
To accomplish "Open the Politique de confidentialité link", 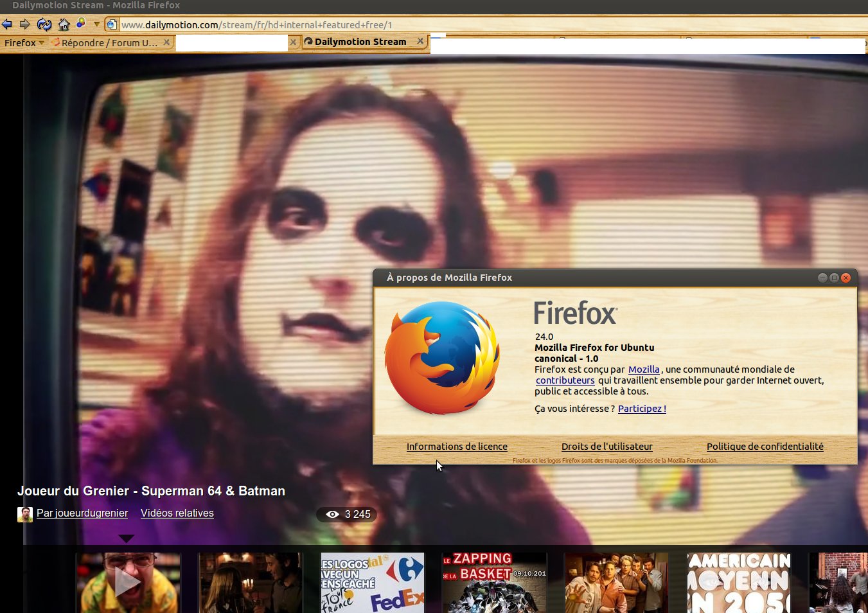I will [765, 447].
